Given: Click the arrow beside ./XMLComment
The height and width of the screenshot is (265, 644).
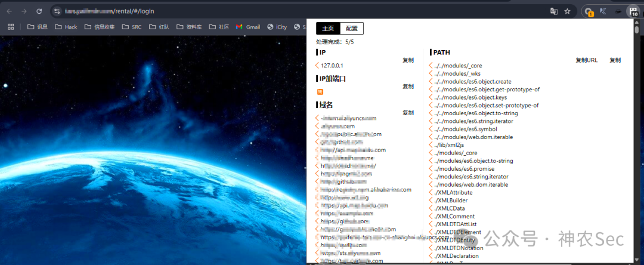Looking at the screenshot, I should [431, 216].
